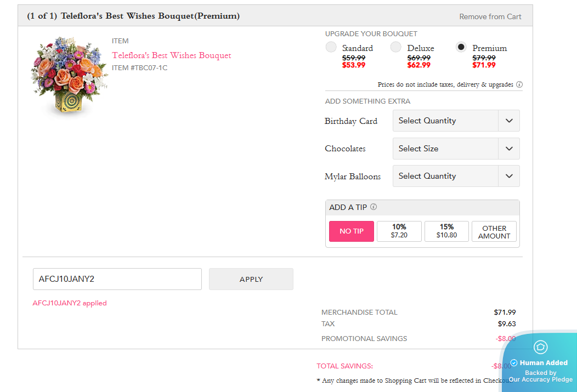Click into the promo code input field
Viewport: 577px width, 392px height.
(117, 279)
